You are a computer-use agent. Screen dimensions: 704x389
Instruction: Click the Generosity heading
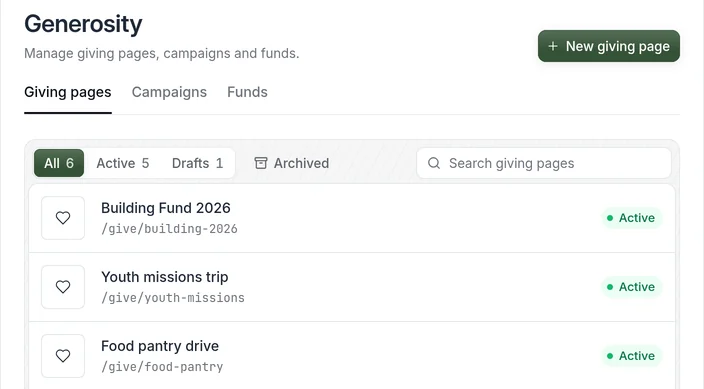coord(83,24)
